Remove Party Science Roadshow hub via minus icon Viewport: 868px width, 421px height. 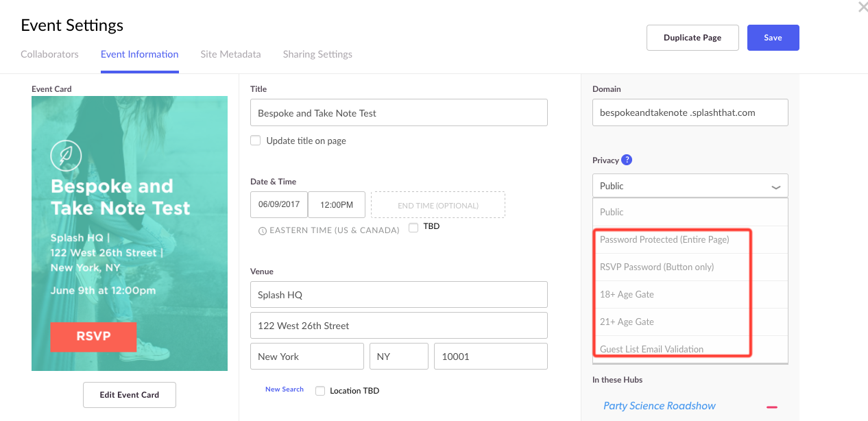772,407
